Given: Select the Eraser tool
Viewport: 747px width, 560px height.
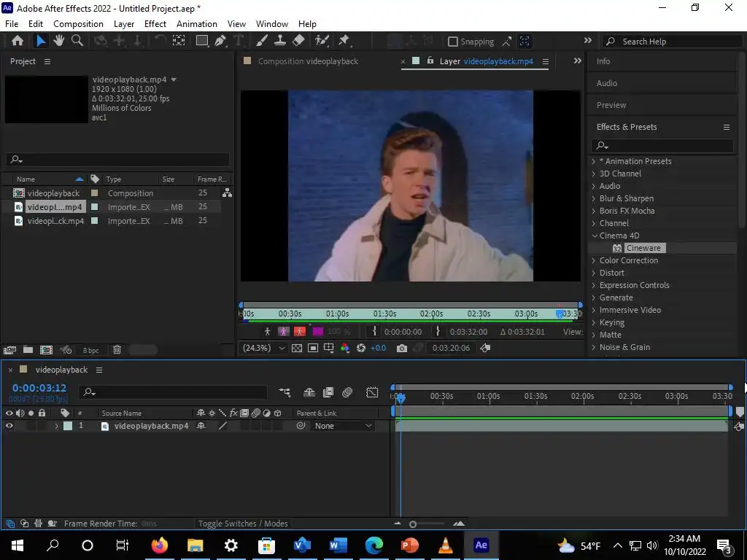Looking at the screenshot, I should point(298,41).
